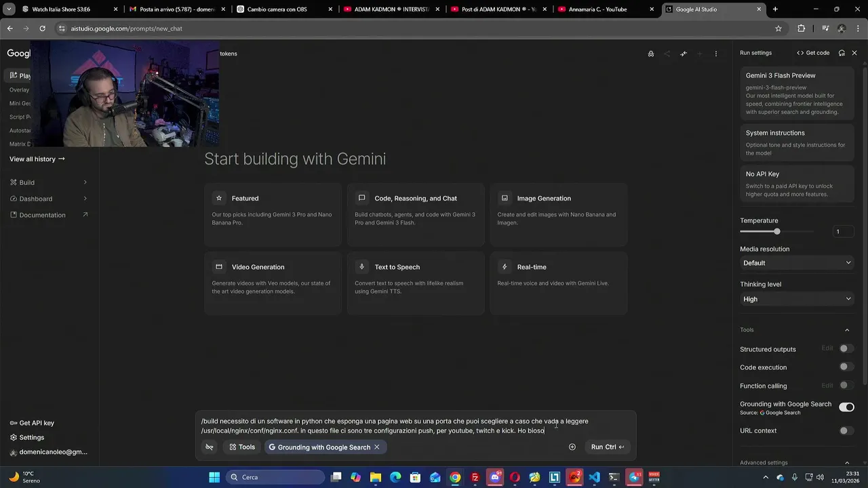The image size is (868, 488).
Task: Click the account email at sidebar bottom
Action: (49, 452)
